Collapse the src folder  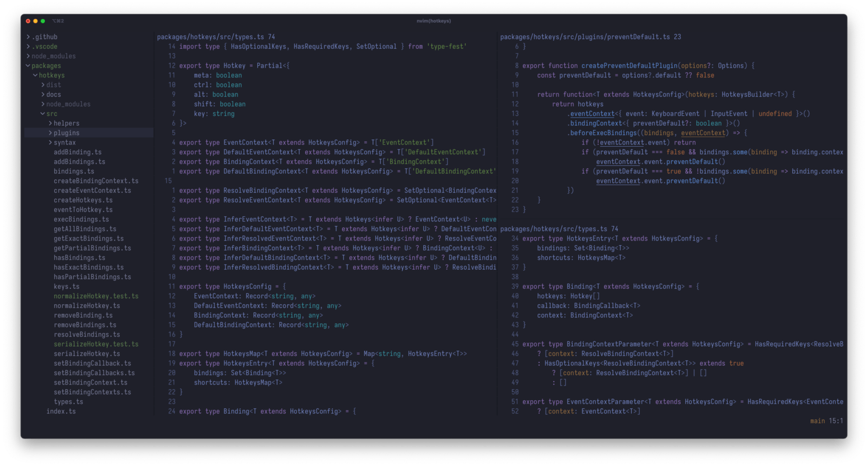tap(42, 114)
